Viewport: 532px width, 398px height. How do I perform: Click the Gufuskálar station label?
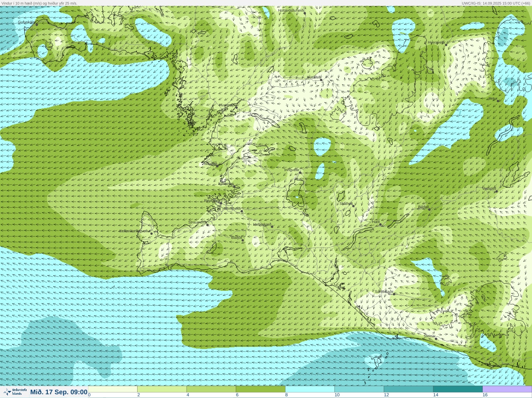pos(27,22)
